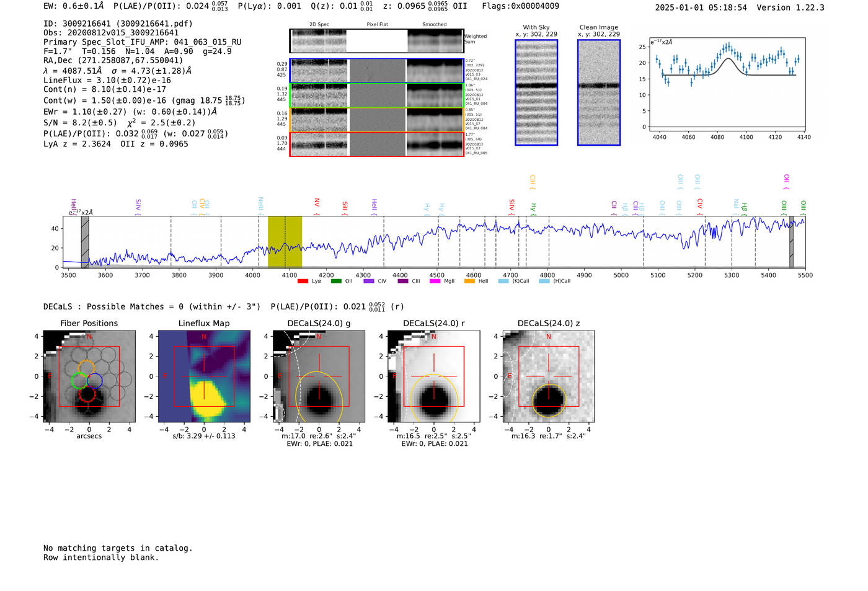The height and width of the screenshot is (591, 868).
Task: Click the yellow highlighted region in spectrum
Action: [285, 242]
